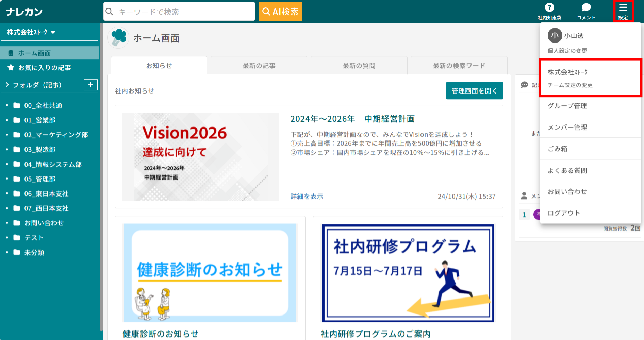Image resolution: width=644 pixels, height=340 pixels.
Task: Click the 小山透 avatar icon
Action: 554,36
